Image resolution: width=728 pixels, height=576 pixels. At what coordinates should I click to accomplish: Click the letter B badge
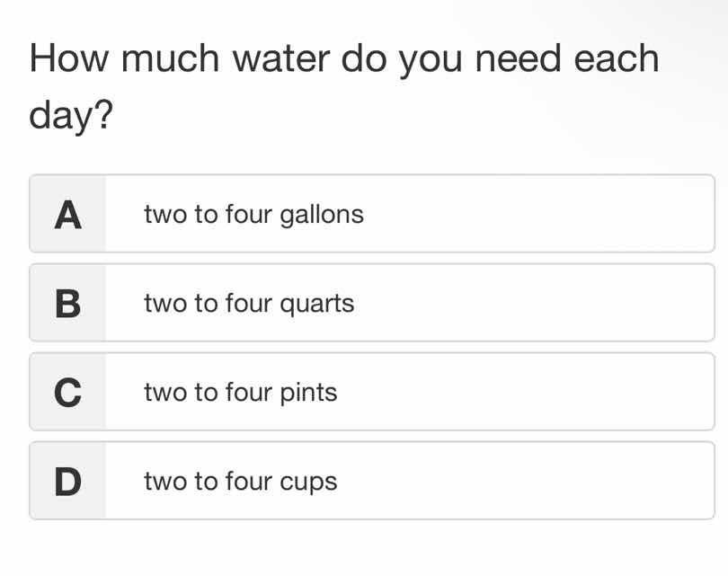[67, 303]
